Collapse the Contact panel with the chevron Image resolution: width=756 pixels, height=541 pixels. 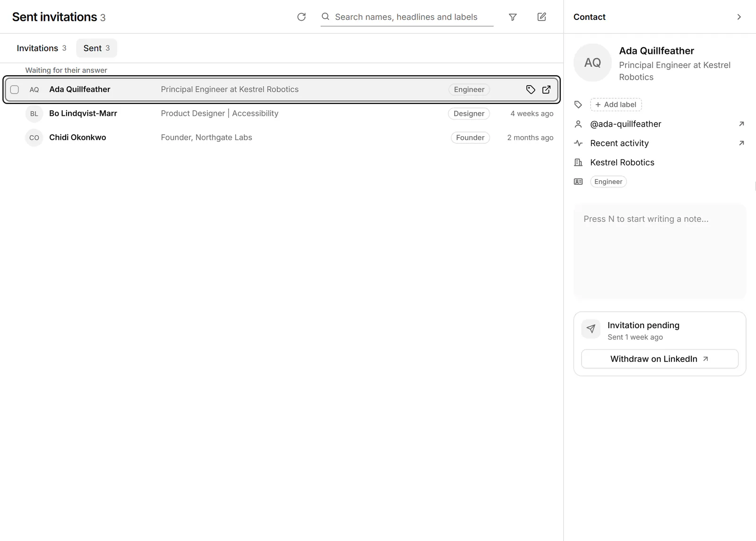[739, 17]
